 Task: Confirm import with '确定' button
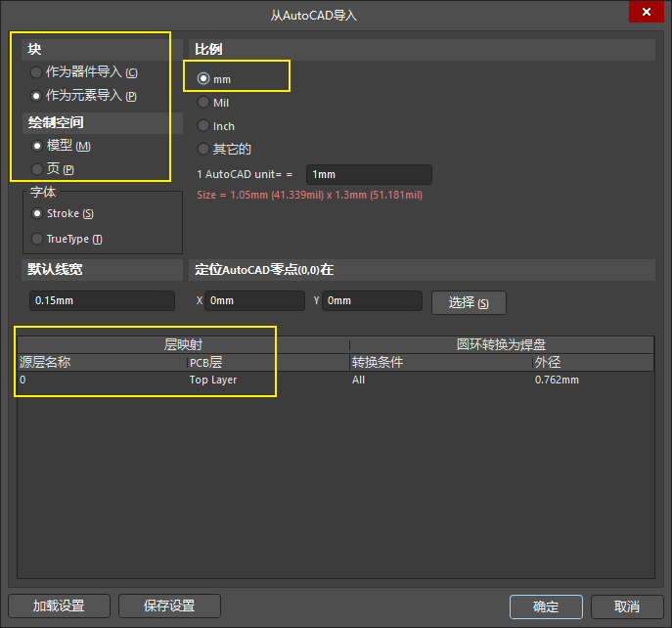pos(546,606)
